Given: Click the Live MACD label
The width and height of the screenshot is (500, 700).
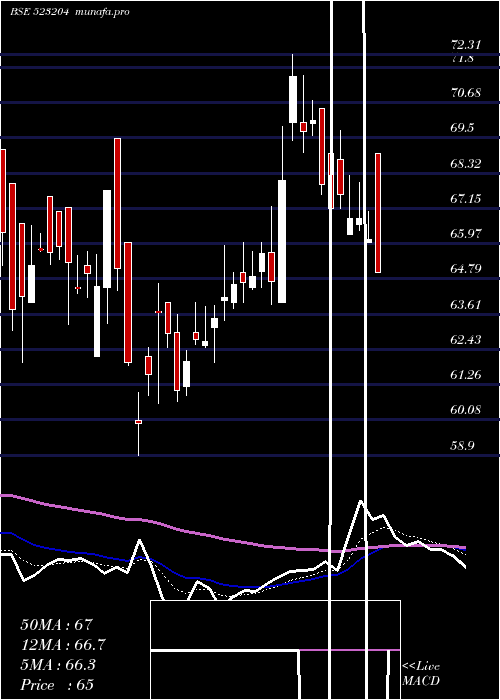Looking at the screenshot, I should pos(421,674).
